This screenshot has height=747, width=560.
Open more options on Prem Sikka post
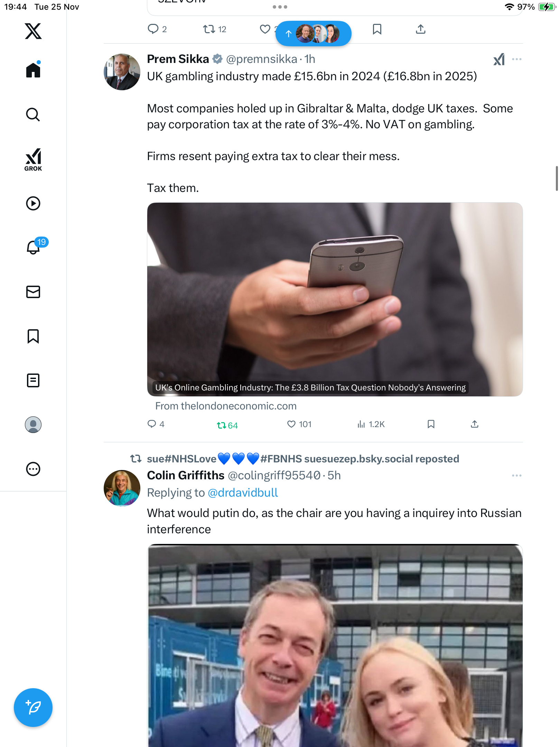(x=516, y=59)
